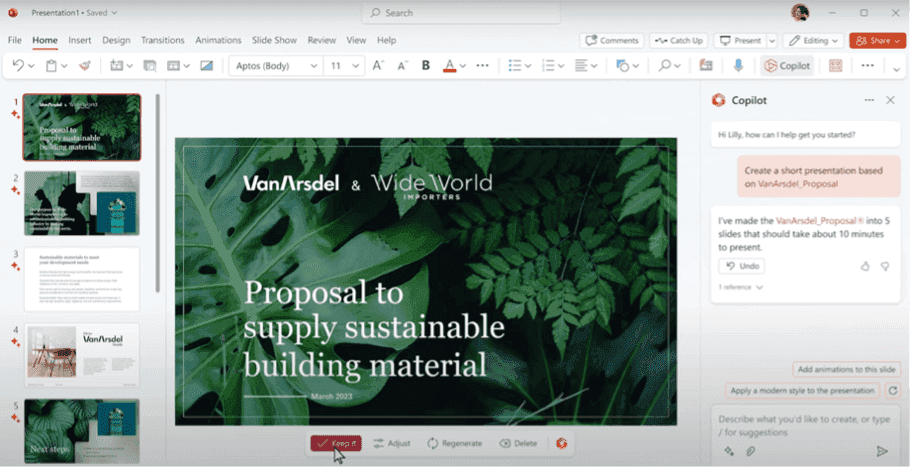This screenshot has height=470, width=913.
Task: Increase font size with larger A icon
Action: click(378, 66)
